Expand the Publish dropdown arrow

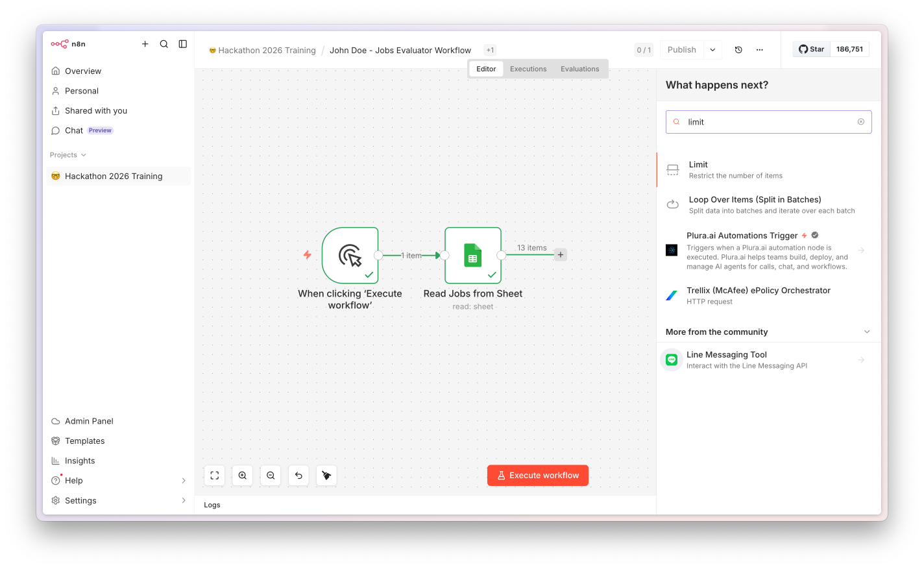[x=712, y=50]
